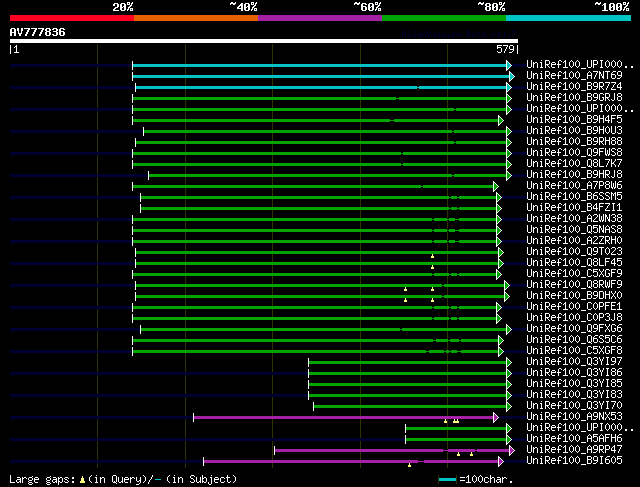Select the green 60-80% legend segment
This screenshot has width=640, height=487.
(x=444, y=18)
